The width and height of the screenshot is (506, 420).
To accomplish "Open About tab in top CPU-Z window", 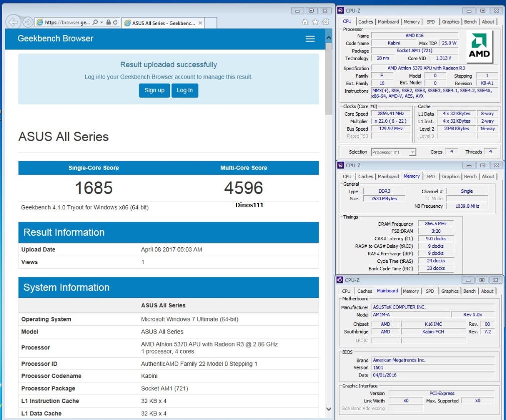I will (488, 22).
